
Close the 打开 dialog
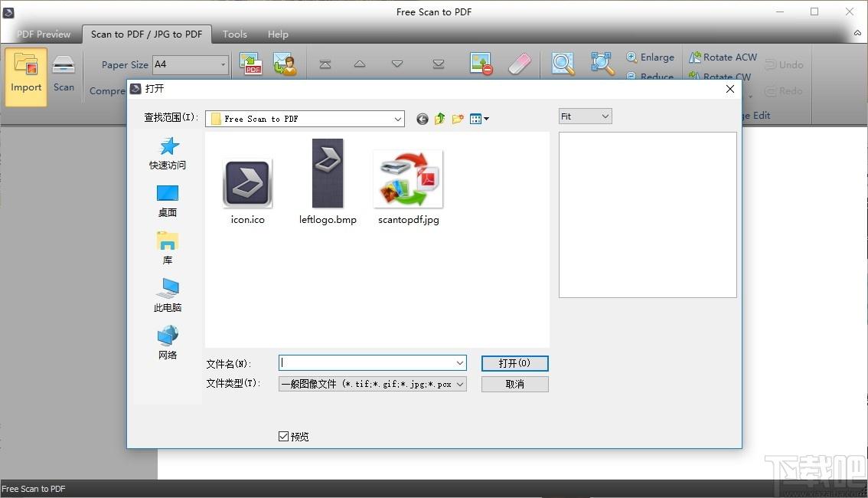coord(730,89)
